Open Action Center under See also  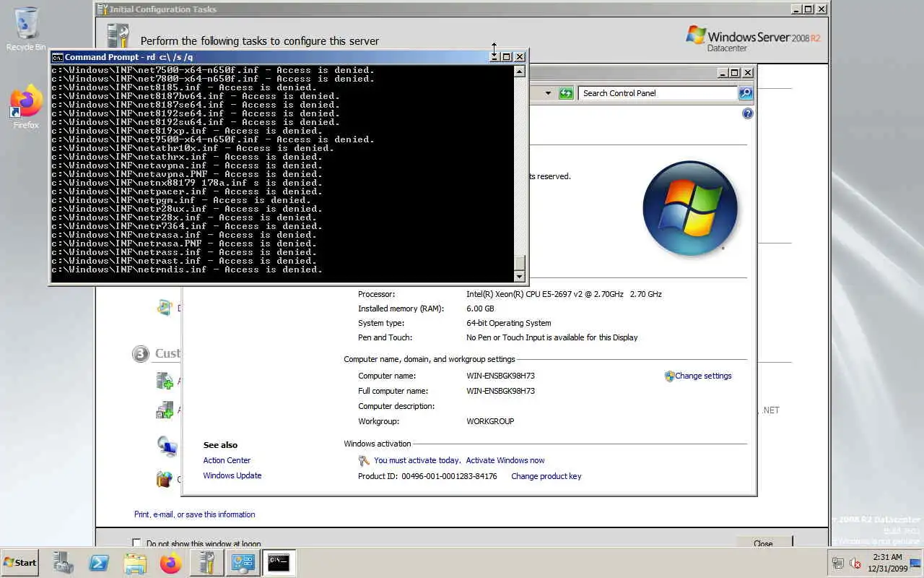(x=227, y=460)
